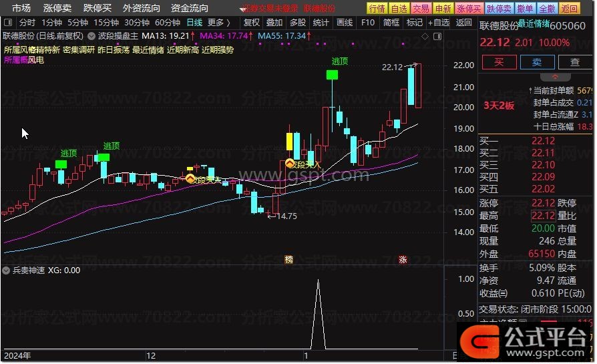This screenshot has height=364, width=597.
Task: Select the 日线 period tab
Action: point(194,23)
